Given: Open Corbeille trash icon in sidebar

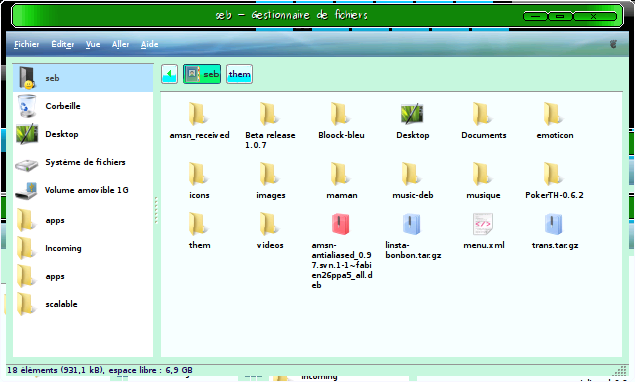Looking at the screenshot, I should click(27, 106).
